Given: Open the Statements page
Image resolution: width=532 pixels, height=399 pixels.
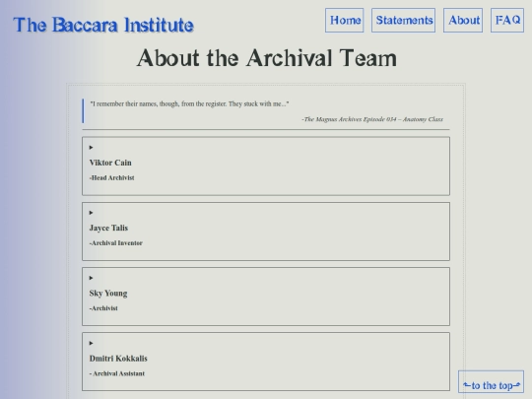Looking at the screenshot, I should point(403,21).
